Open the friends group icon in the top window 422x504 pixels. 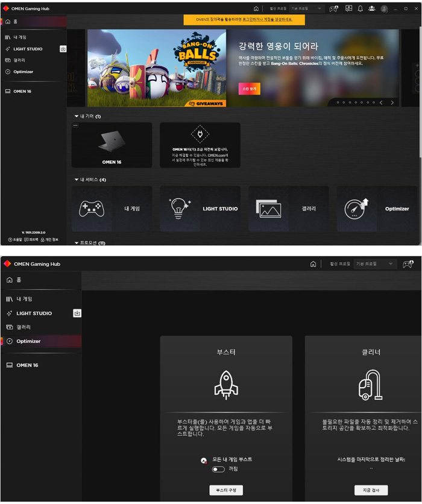(372, 8)
